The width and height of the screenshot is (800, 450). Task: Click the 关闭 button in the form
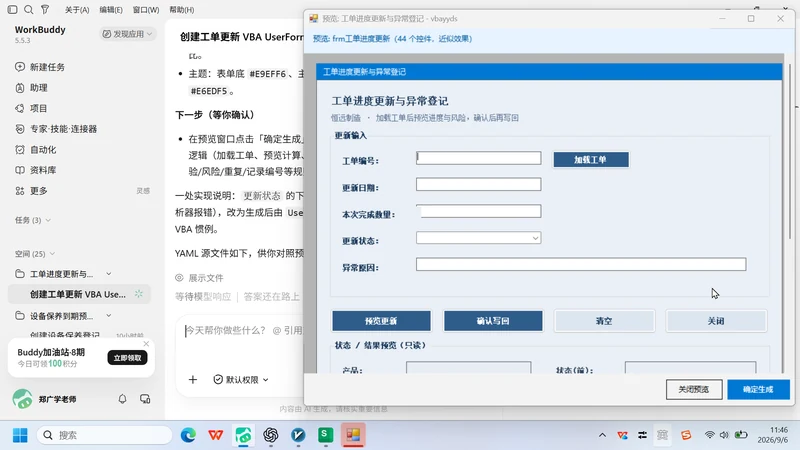tap(716, 321)
